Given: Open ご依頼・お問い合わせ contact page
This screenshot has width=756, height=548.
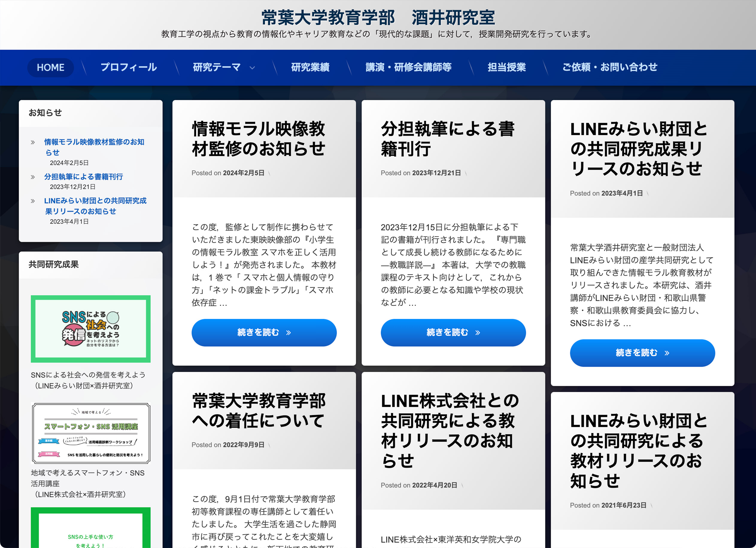Looking at the screenshot, I should coord(609,68).
